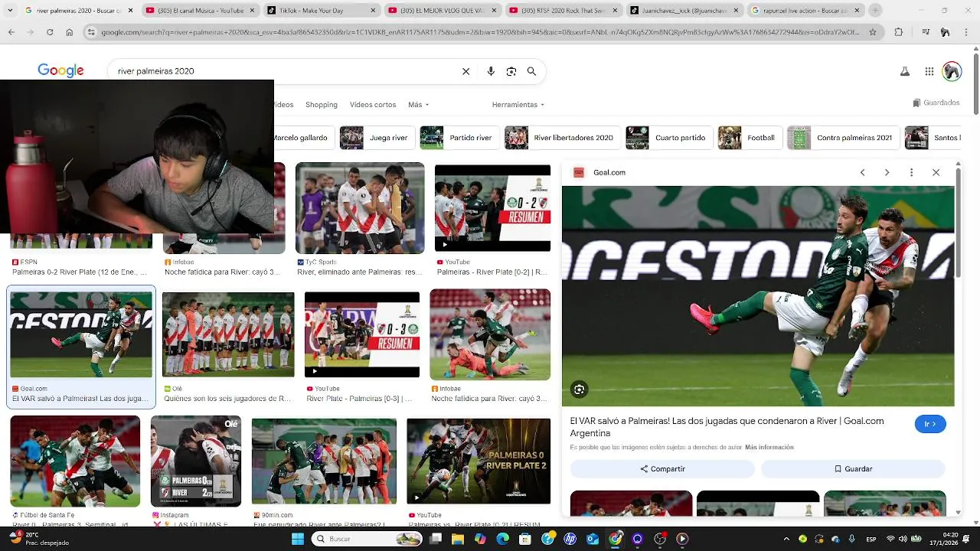Image resolution: width=980 pixels, height=551 pixels.
Task: Open Microsoft Store from the taskbar
Action: point(525,539)
